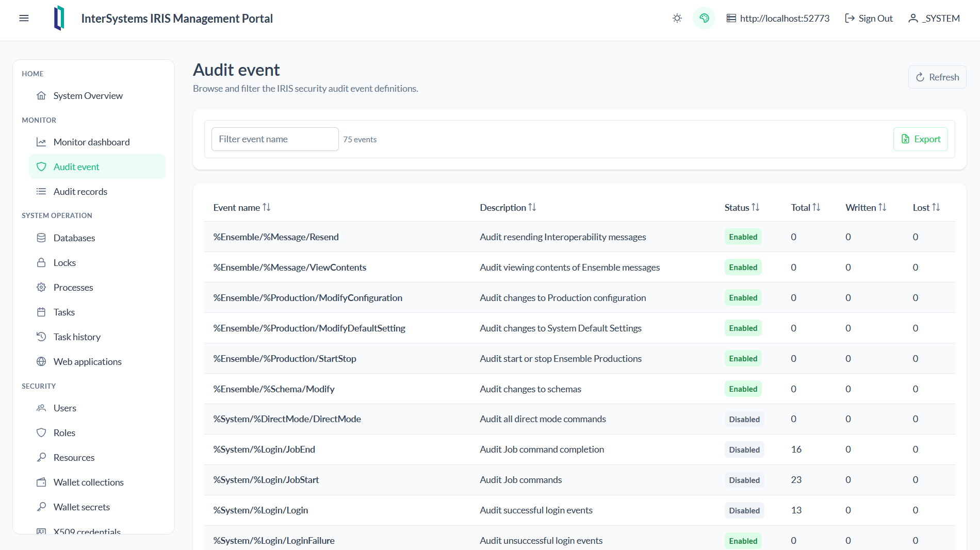Go to Monitor dashboard
The width and height of the screenshot is (980, 550).
(x=97, y=142)
